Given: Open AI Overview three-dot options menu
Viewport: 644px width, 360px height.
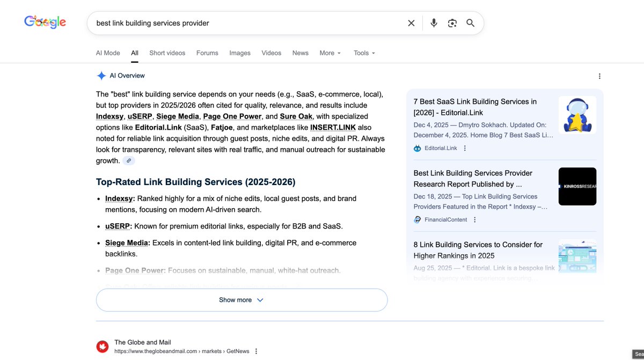Looking at the screenshot, I should 599,76.
